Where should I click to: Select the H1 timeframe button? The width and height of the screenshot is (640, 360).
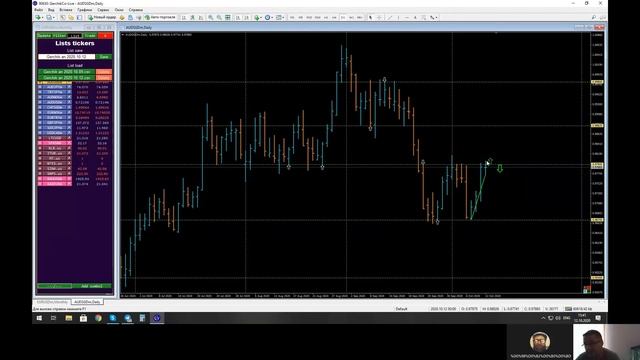[326, 18]
